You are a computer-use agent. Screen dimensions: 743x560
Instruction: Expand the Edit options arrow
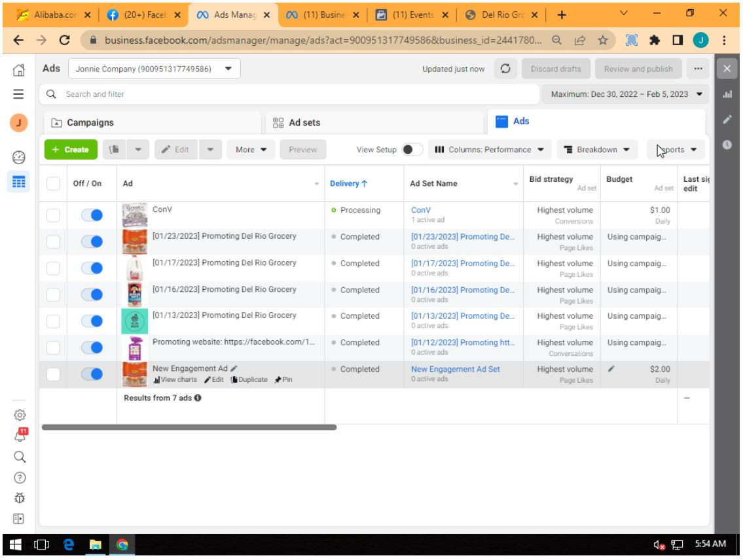210,150
